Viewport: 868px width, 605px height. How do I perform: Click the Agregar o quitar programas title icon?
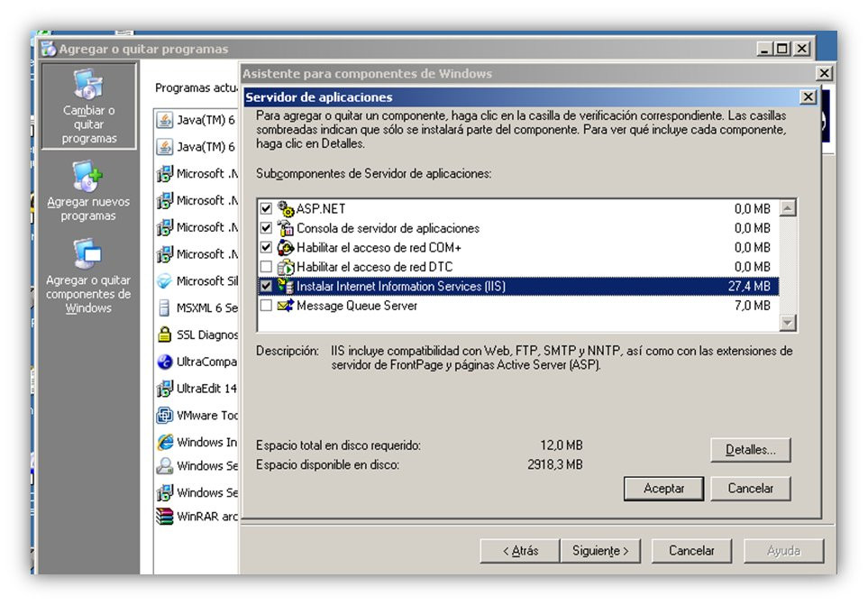click(x=49, y=49)
